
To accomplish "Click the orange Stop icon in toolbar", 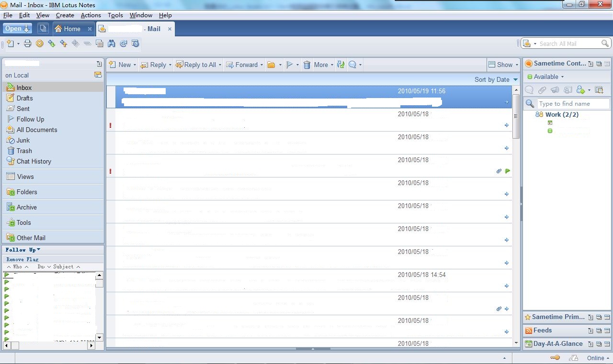I will tap(40, 44).
